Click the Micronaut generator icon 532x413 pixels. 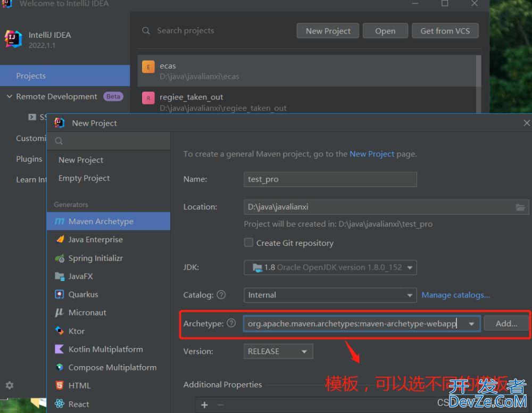point(60,312)
